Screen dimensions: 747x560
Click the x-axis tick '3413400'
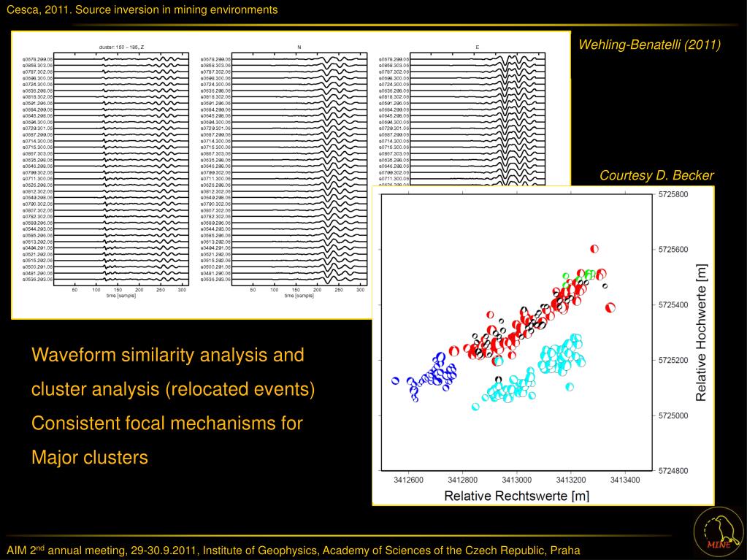point(625,480)
